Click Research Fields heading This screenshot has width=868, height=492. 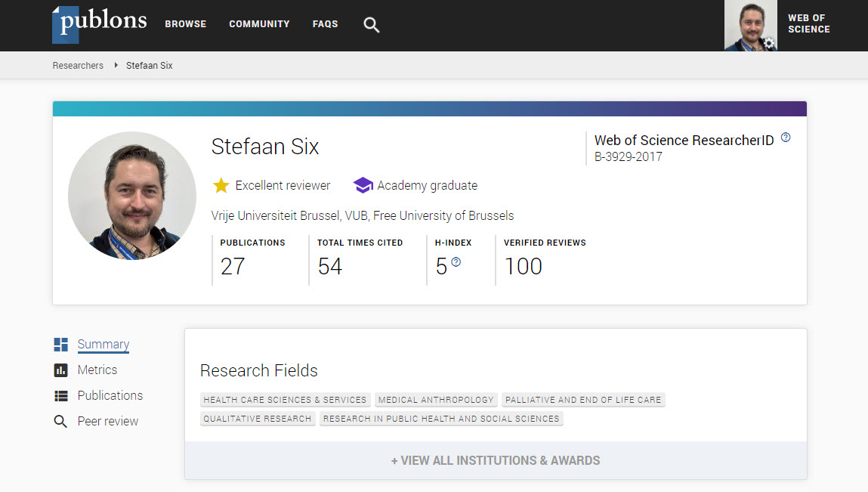tap(259, 370)
